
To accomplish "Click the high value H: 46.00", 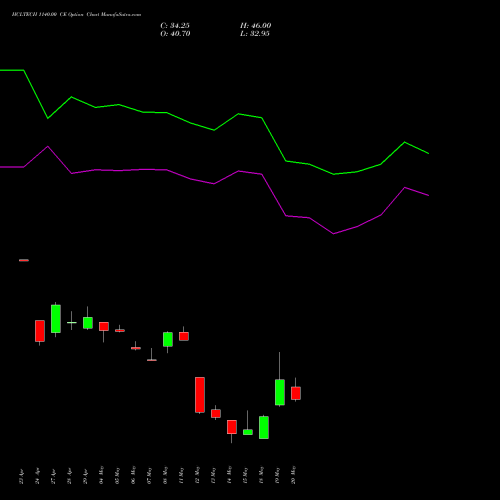I will pyautogui.click(x=256, y=26).
